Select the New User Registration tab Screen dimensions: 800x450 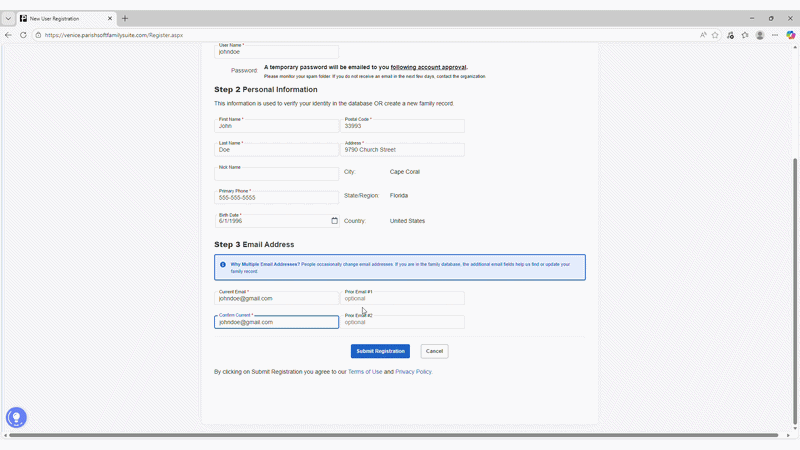[65, 18]
